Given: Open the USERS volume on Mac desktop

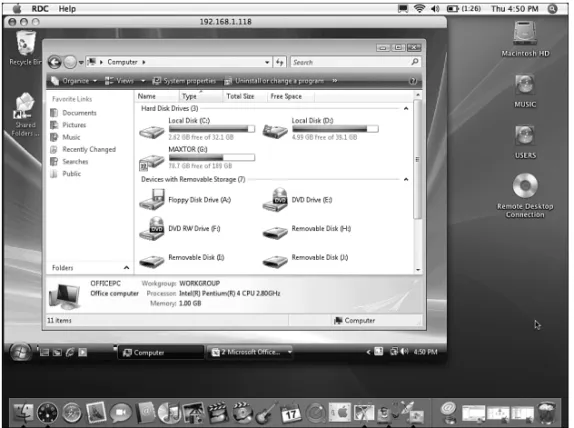Looking at the screenshot, I should coord(525,142).
